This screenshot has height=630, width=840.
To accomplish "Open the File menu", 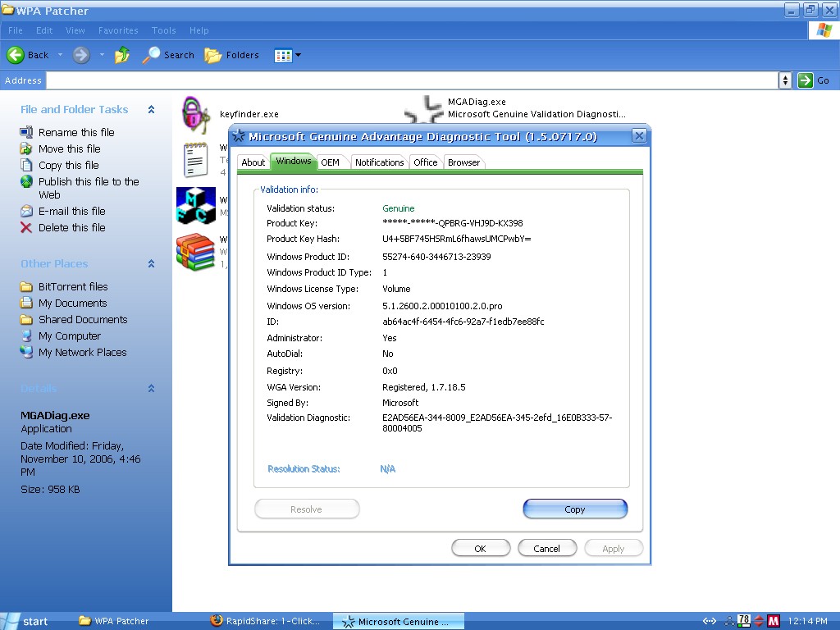I will [x=16, y=30].
